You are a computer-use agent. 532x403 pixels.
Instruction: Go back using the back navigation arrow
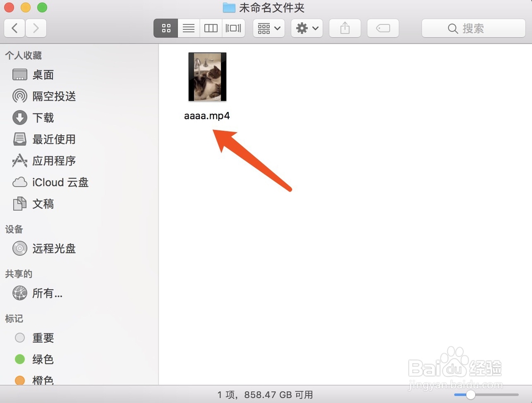[14, 28]
